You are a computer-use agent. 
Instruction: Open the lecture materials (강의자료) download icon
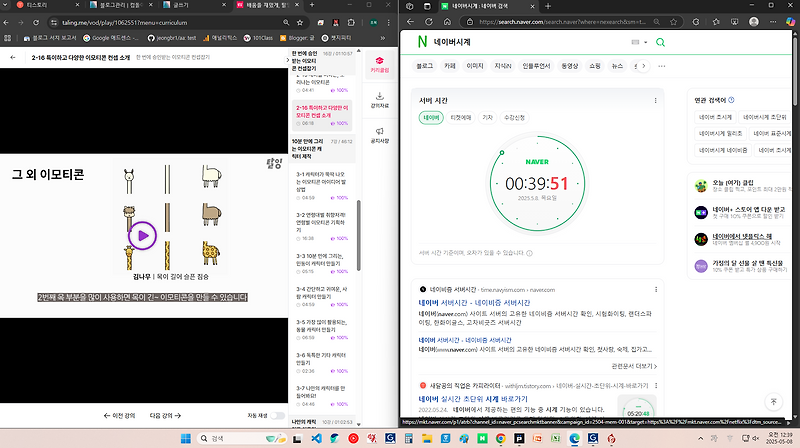coord(380,99)
